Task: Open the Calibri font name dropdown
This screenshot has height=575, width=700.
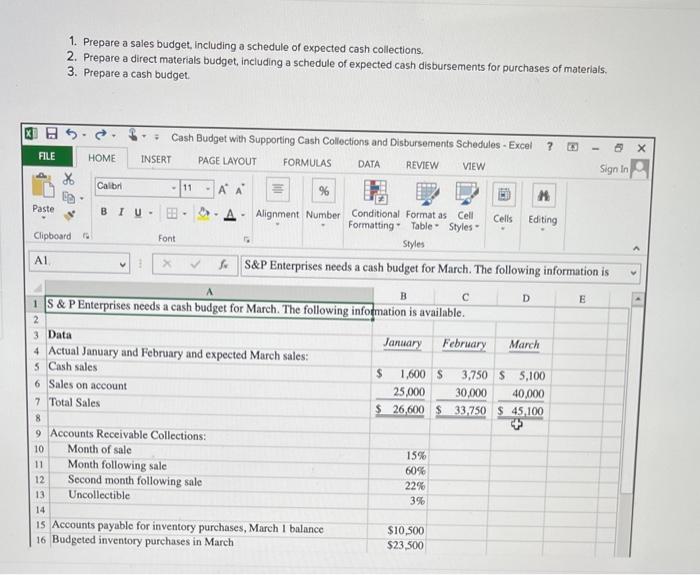Action: coord(174,188)
